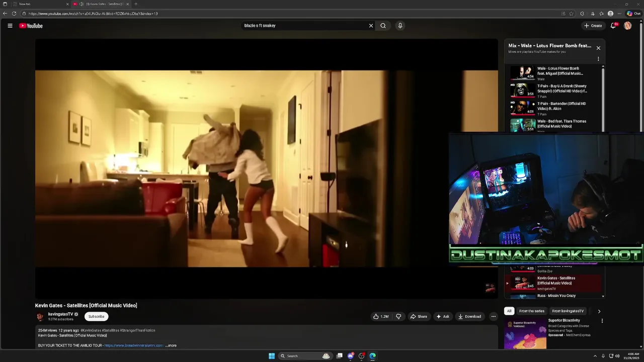
Task: Open Edge Settings and more menu
Action: (619, 14)
